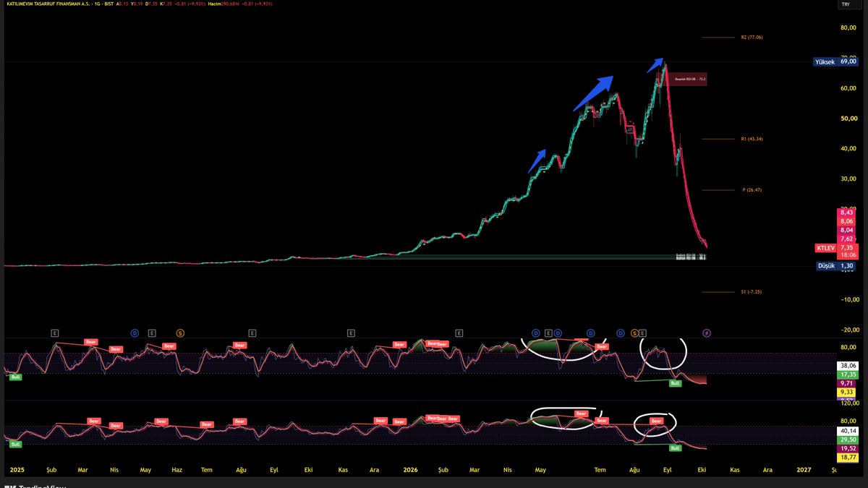Image resolution: width=868 pixels, height=488 pixels.
Task: Click the Yüksek 69,00 price tag
Action: point(836,62)
